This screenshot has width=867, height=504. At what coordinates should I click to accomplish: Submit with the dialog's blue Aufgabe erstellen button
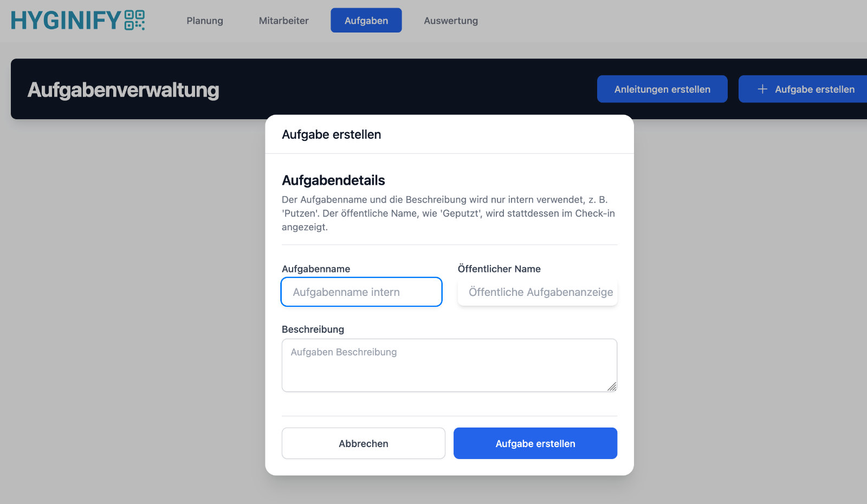click(x=535, y=443)
